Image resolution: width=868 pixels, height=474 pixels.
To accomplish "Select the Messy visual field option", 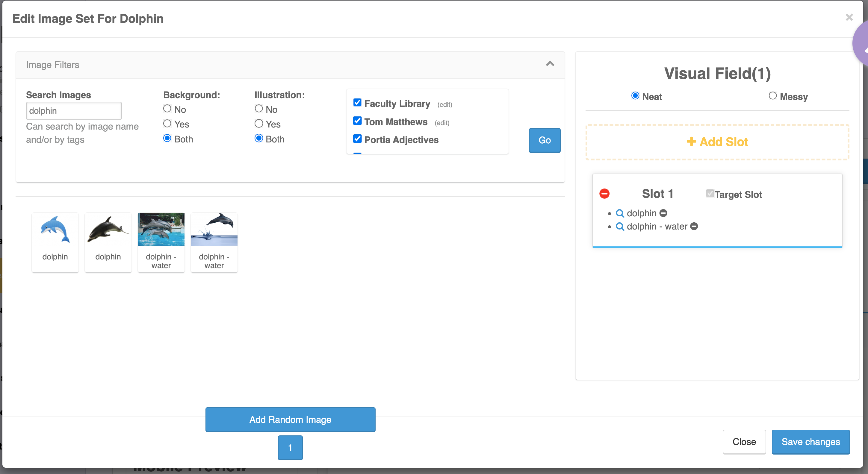I will (x=773, y=96).
